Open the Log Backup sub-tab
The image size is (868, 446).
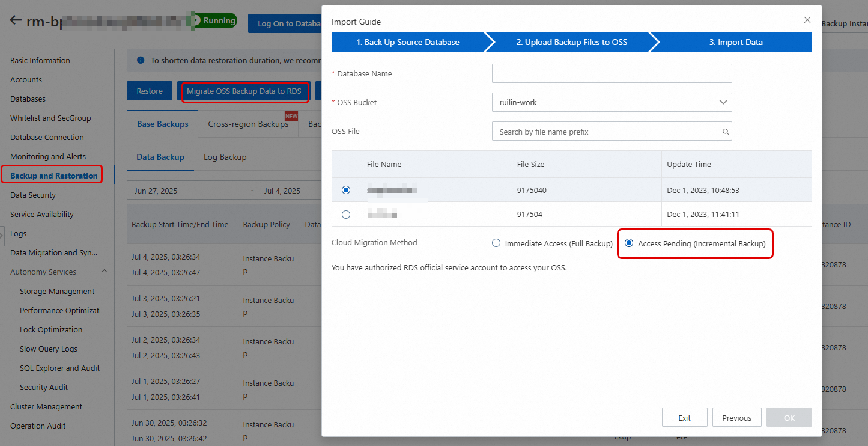coord(225,157)
